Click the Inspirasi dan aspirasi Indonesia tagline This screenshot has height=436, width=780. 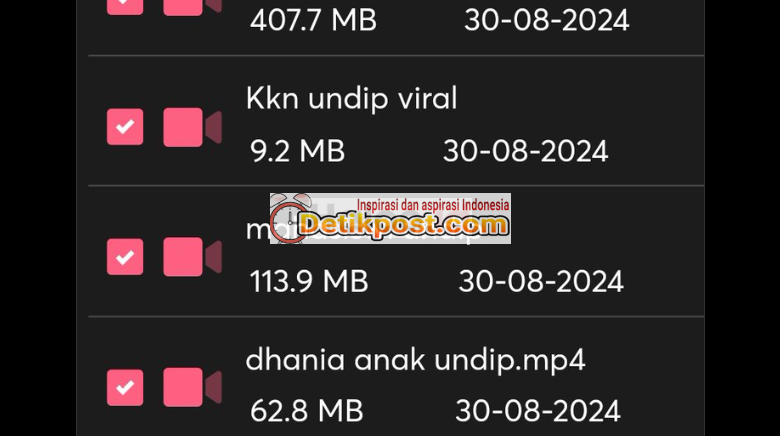(x=433, y=205)
